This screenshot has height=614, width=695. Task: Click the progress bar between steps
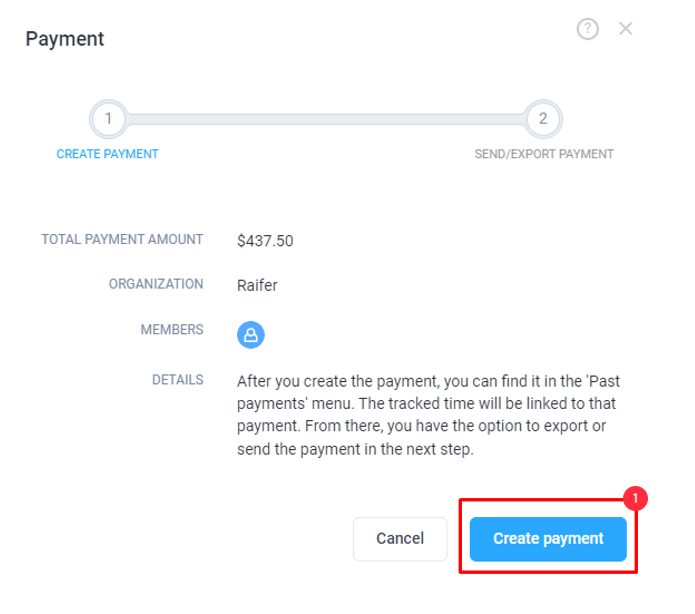(326, 119)
